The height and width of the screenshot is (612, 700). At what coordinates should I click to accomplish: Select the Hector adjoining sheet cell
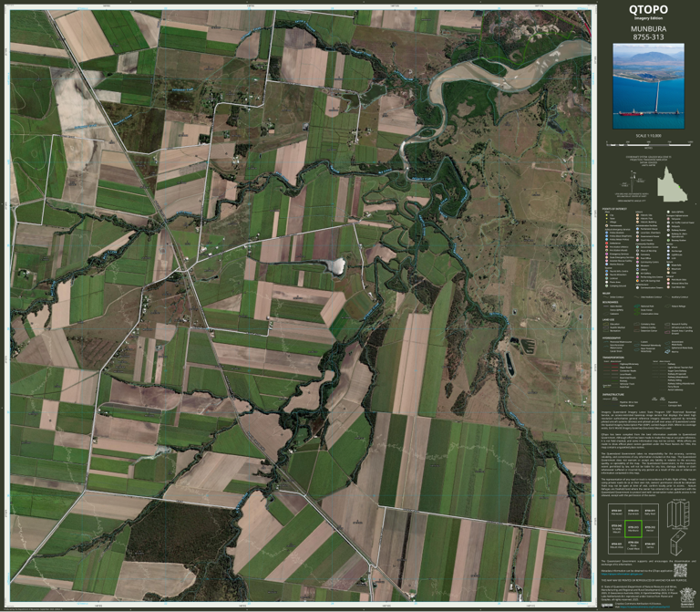pos(650,529)
